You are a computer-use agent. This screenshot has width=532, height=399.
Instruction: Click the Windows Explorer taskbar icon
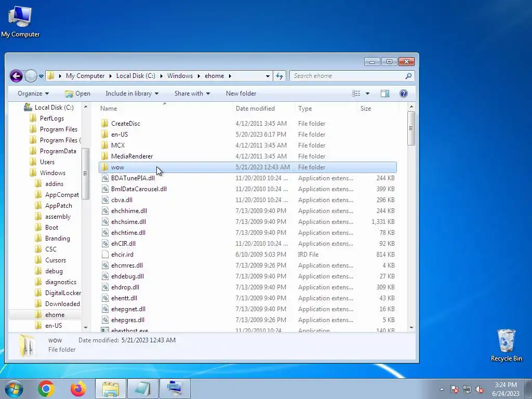pyautogui.click(x=111, y=389)
